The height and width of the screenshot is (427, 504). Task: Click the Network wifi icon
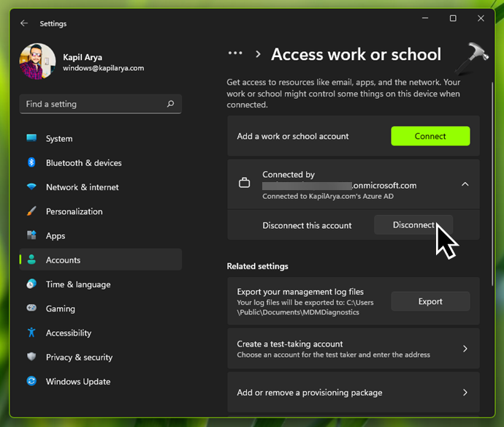pyautogui.click(x=31, y=186)
